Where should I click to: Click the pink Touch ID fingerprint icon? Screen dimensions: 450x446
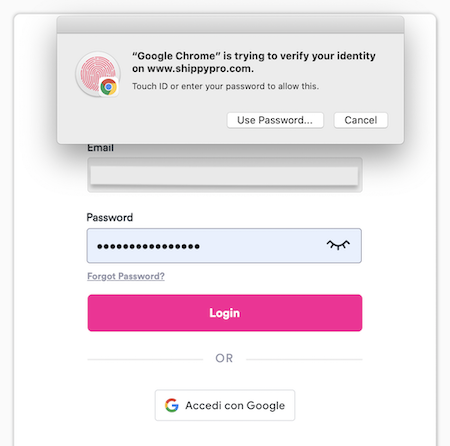98,74
